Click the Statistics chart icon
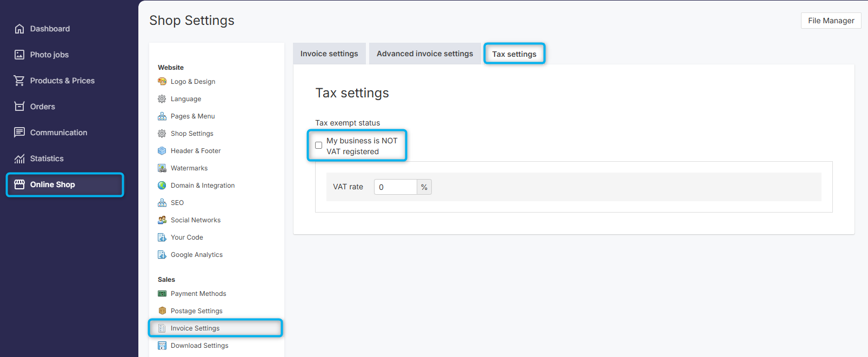The width and height of the screenshot is (868, 357). tap(19, 158)
